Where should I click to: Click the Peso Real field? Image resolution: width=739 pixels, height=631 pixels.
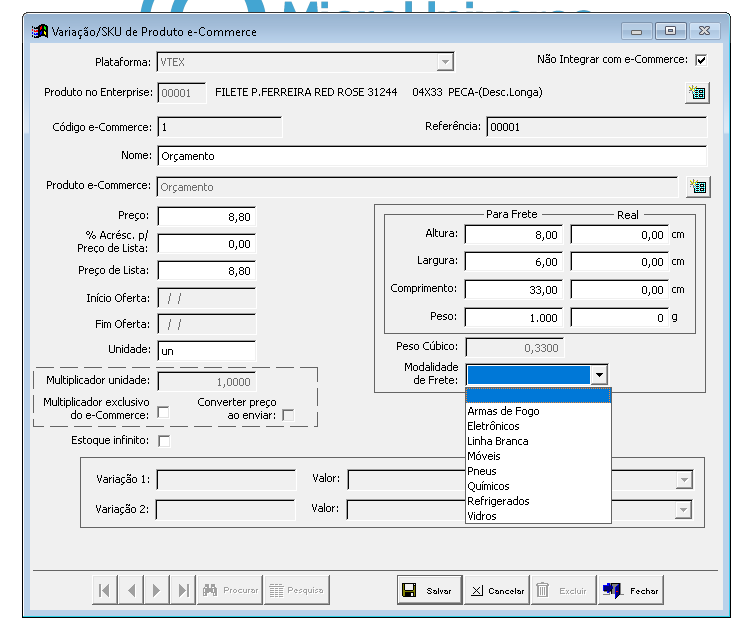[x=620, y=318]
